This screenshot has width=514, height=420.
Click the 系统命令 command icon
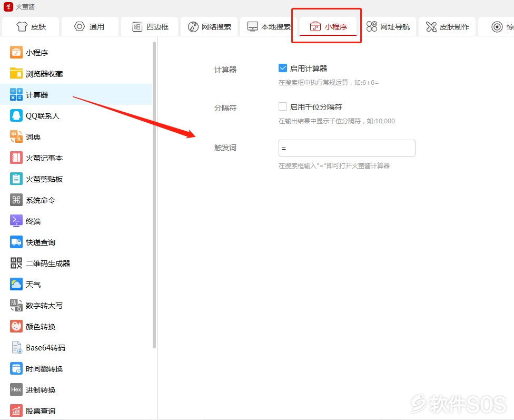pos(16,200)
